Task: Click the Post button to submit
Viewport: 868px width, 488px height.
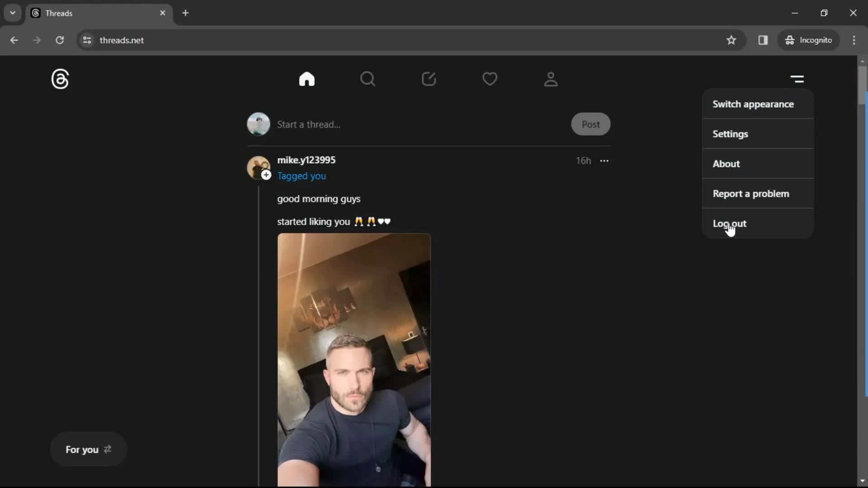Action: coord(591,124)
